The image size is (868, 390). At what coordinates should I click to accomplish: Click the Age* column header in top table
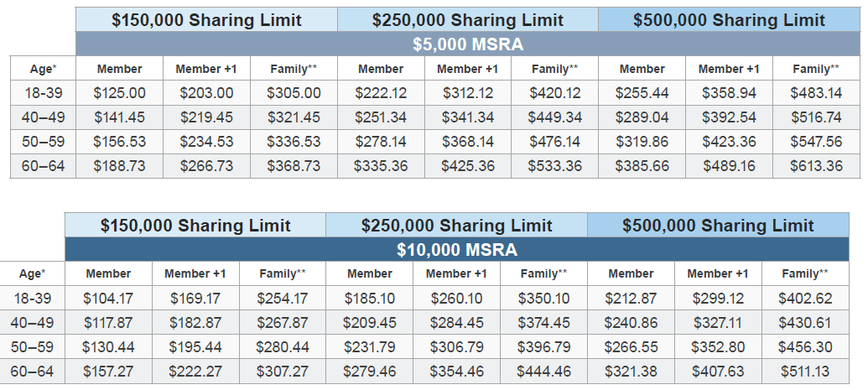coord(43,69)
